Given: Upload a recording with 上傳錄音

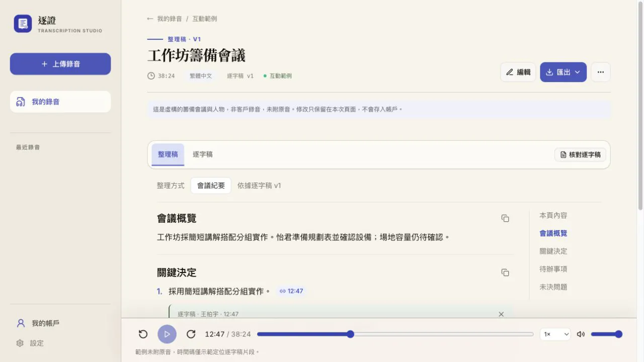Looking at the screenshot, I should (x=60, y=64).
